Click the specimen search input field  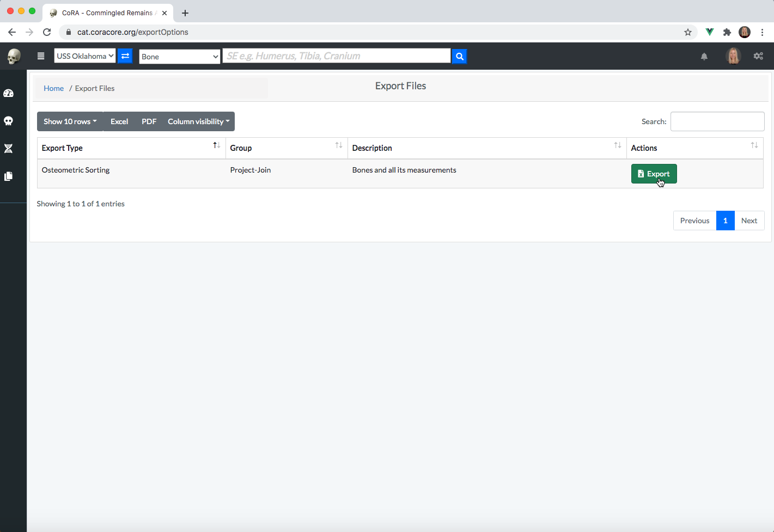[x=337, y=56]
